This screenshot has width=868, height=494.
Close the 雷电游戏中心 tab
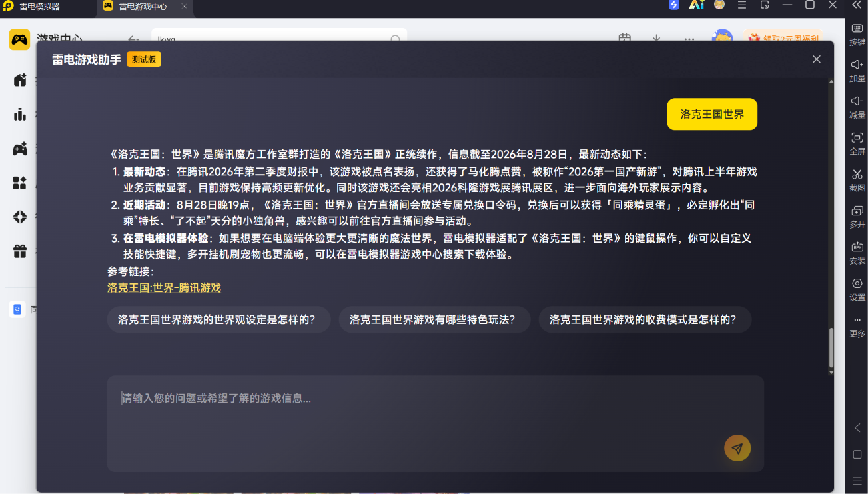click(185, 6)
